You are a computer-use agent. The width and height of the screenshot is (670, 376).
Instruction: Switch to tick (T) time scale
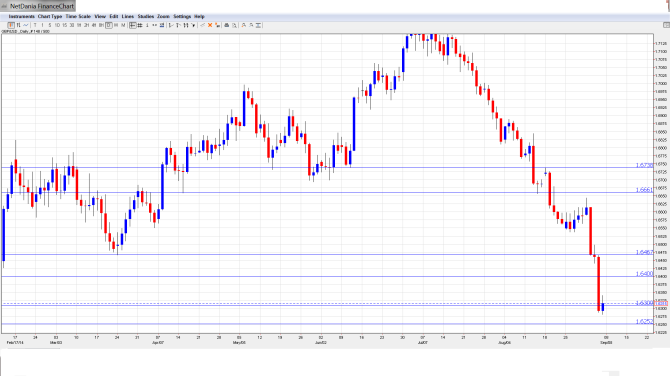[x=35, y=25]
